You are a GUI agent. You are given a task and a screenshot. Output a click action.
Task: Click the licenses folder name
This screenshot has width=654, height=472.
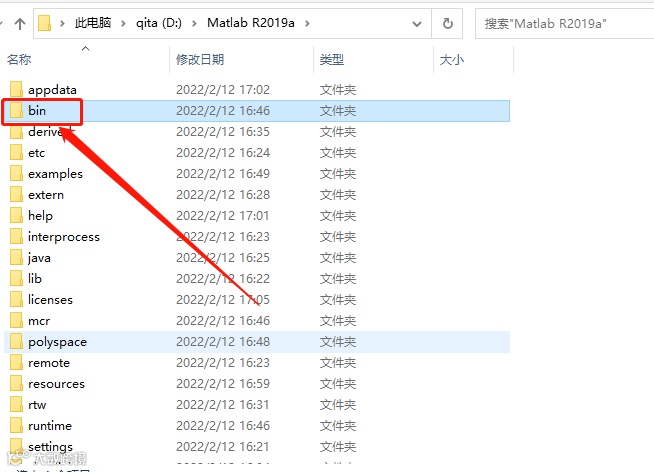(50, 299)
